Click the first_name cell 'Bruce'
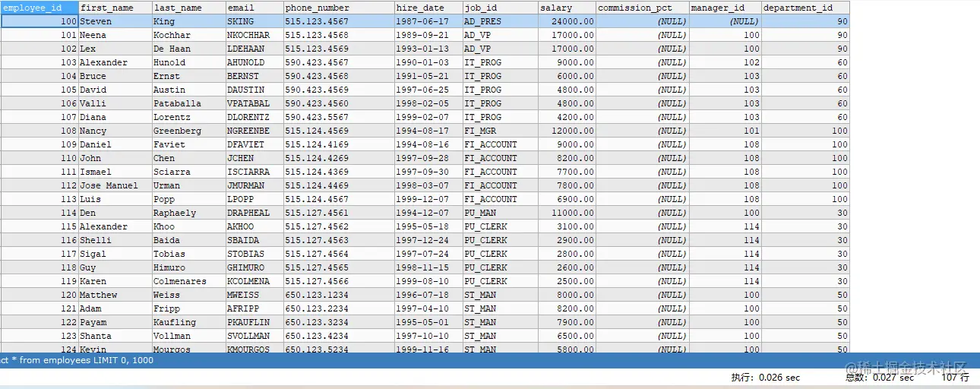This screenshot has width=980, height=389. click(115, 76)
